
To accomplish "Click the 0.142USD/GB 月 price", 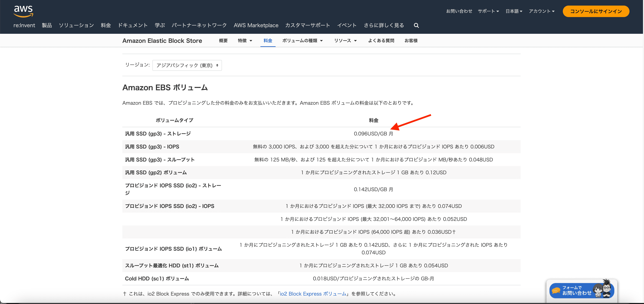I will pos(373,189).
